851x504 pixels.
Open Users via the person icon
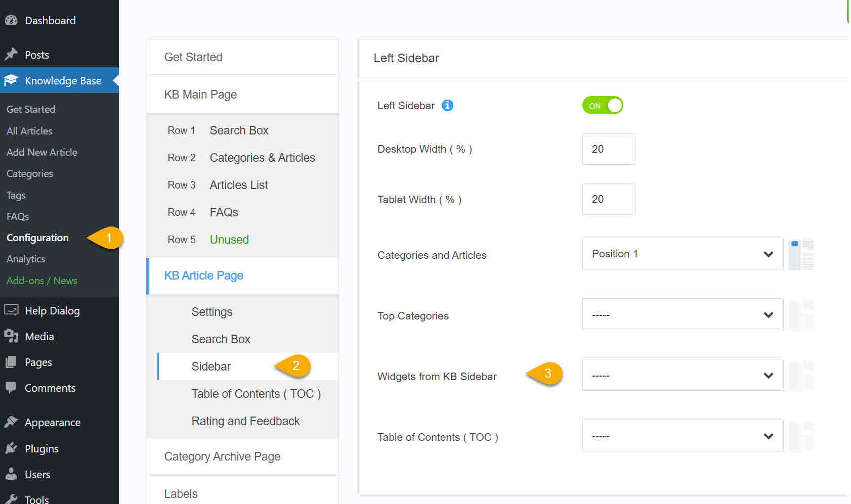click(11, 474)
